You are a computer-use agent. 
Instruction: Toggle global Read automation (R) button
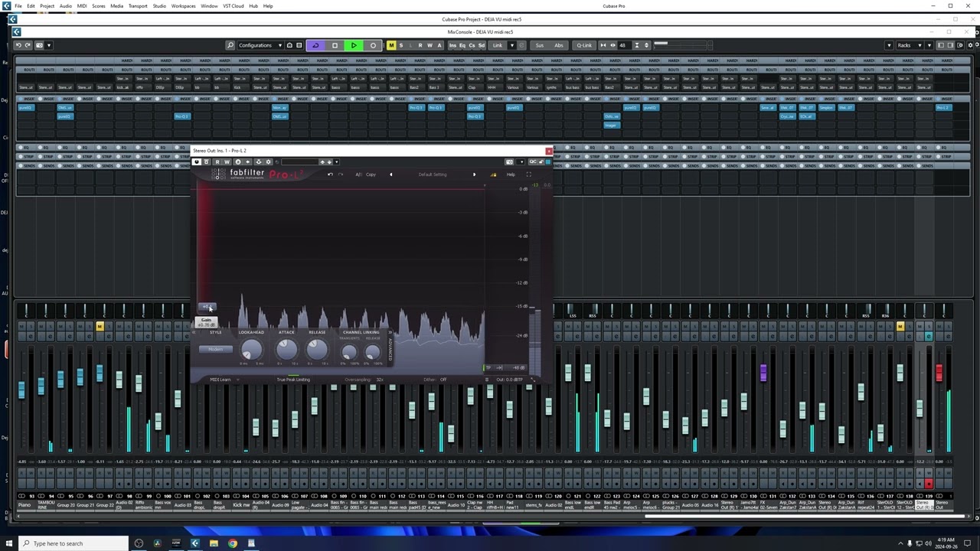click(420, 45)
